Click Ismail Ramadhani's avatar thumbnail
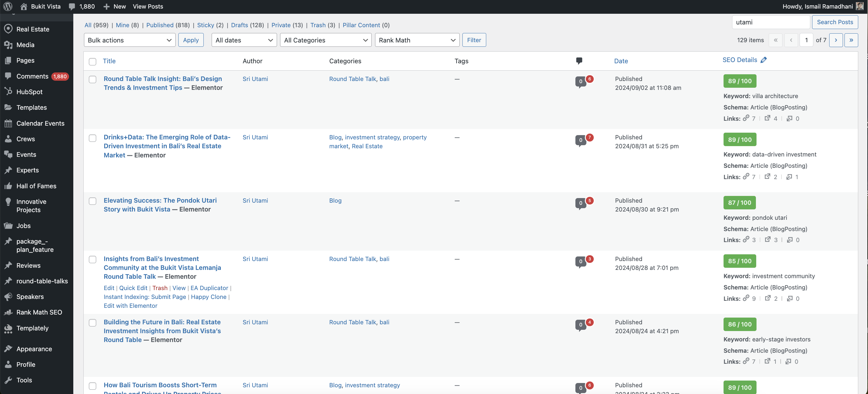 click(859, 6)
